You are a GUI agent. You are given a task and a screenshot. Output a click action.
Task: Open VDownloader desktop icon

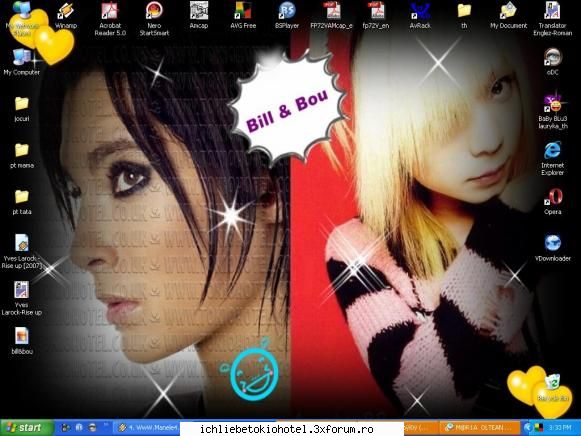point(552,248)
